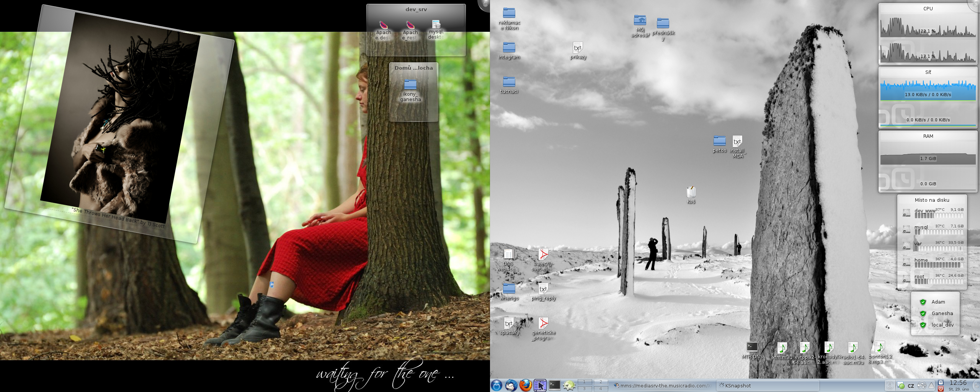980x392 pixels.
Task: Launch Firefox from the panel
Action: [526, 385]
